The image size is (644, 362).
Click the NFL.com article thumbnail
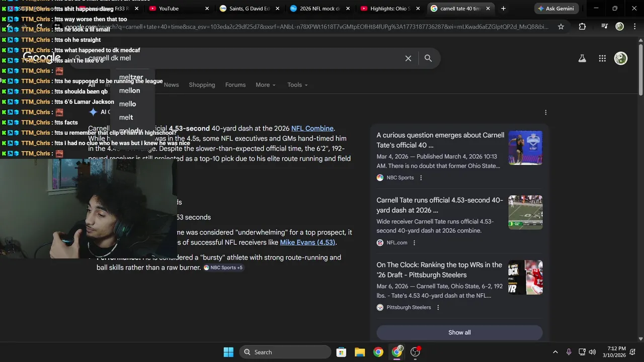click(525, 213)
